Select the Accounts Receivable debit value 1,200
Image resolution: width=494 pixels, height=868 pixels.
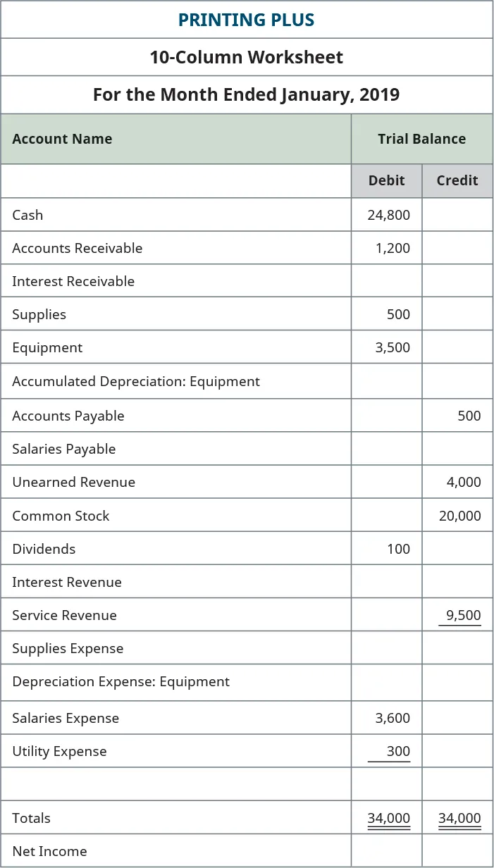tap(393, 248)
